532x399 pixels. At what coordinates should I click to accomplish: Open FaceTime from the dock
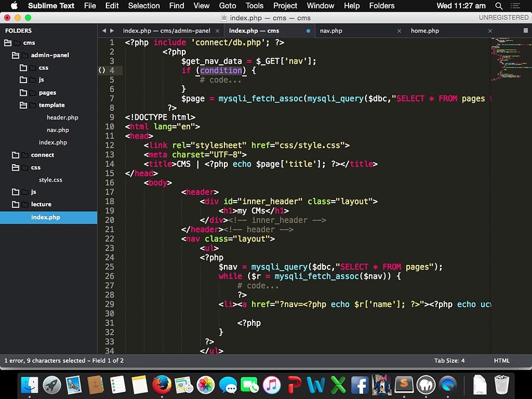coord(250,385)
